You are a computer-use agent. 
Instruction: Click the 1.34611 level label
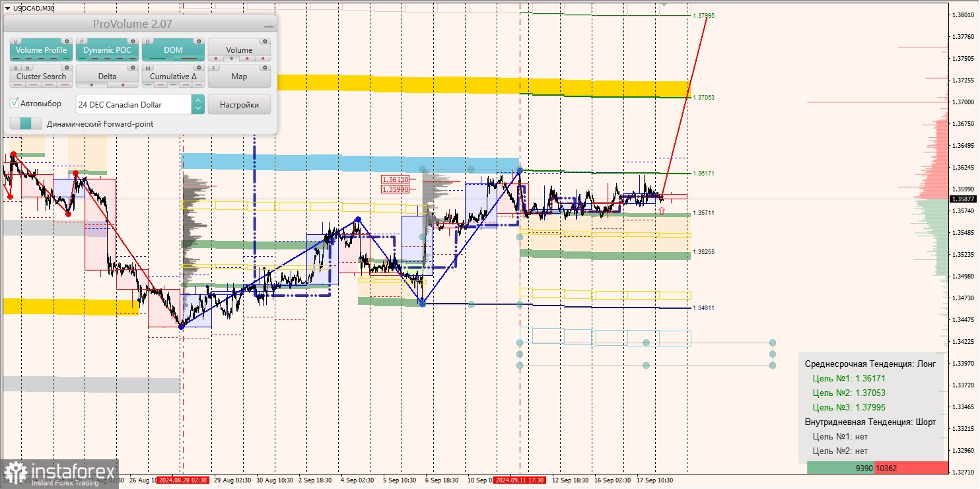[703, 308]
